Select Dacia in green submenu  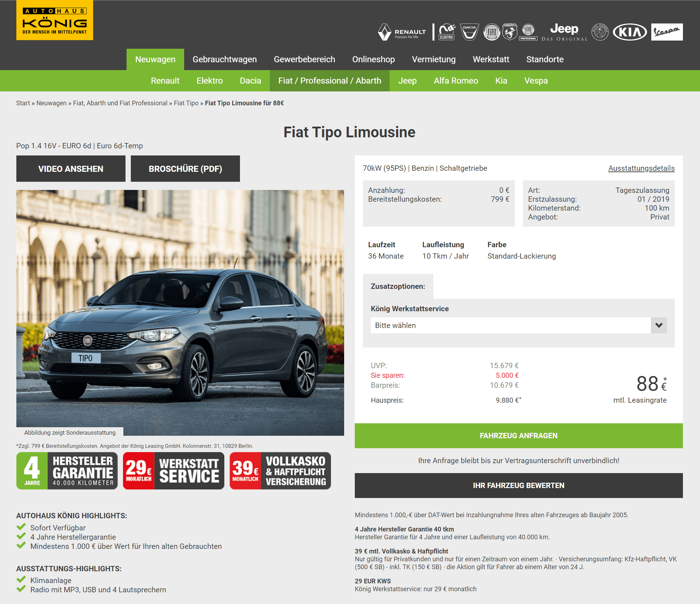point(251,81)
